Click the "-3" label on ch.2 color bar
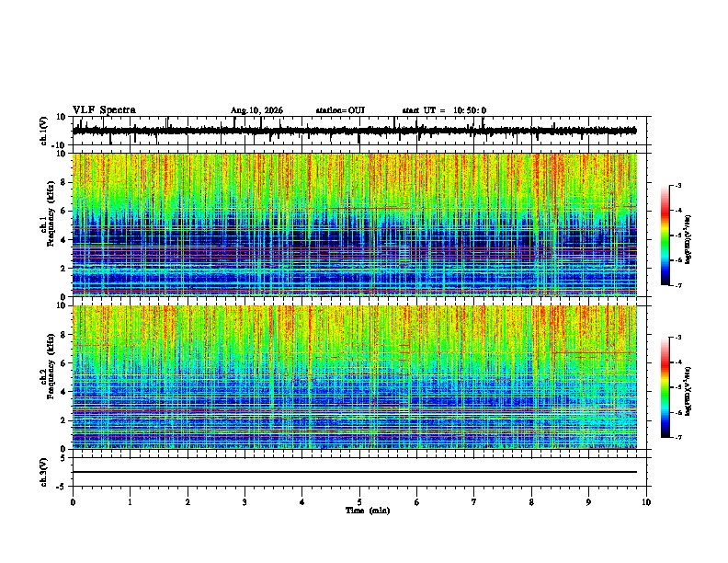Image resolution: width=728 pixels, height=563 pixels. pos(678,338)
